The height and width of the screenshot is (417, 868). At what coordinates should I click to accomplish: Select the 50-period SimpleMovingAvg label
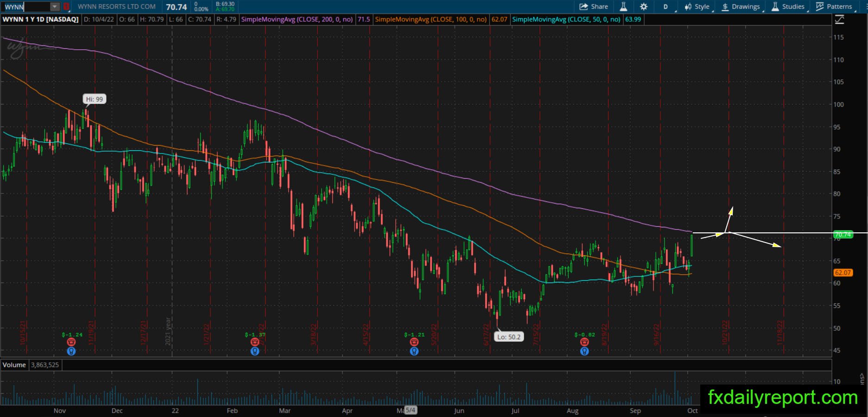(566, 19)
